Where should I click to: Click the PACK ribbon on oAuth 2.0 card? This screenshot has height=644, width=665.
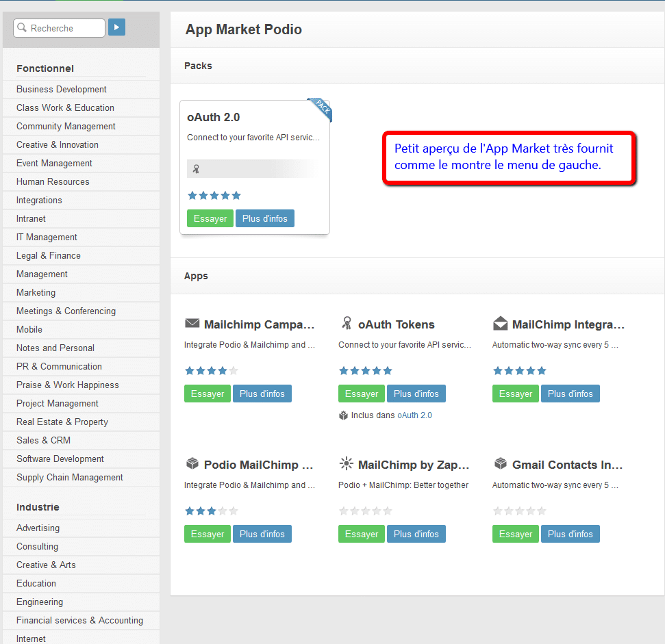pos(321,108)
